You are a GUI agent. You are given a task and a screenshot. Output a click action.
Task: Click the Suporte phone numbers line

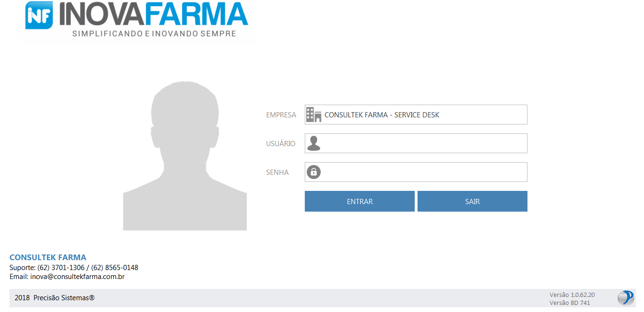point(74,268)
